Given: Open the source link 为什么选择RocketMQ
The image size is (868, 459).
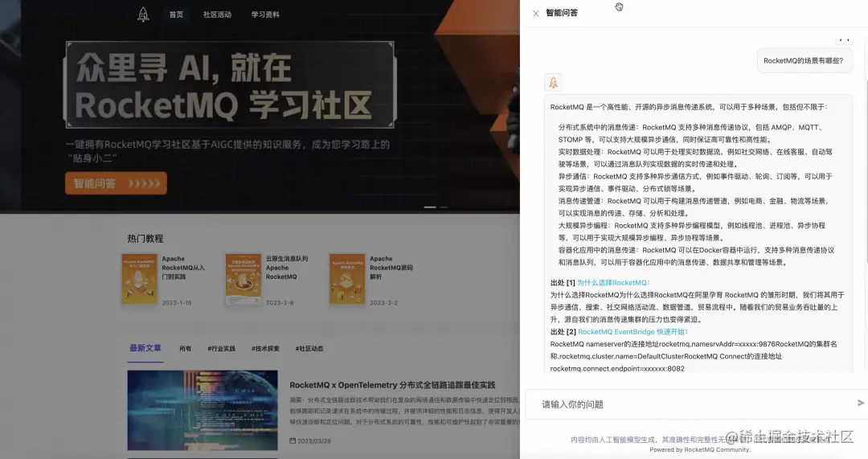Looking at the screenshot, I should 612,282.
